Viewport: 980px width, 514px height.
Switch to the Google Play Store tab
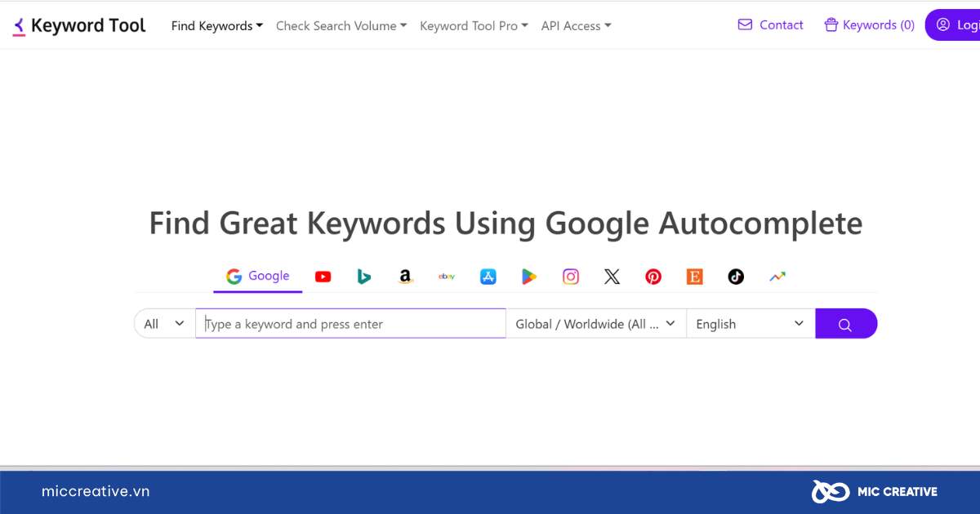click(529, 277)
